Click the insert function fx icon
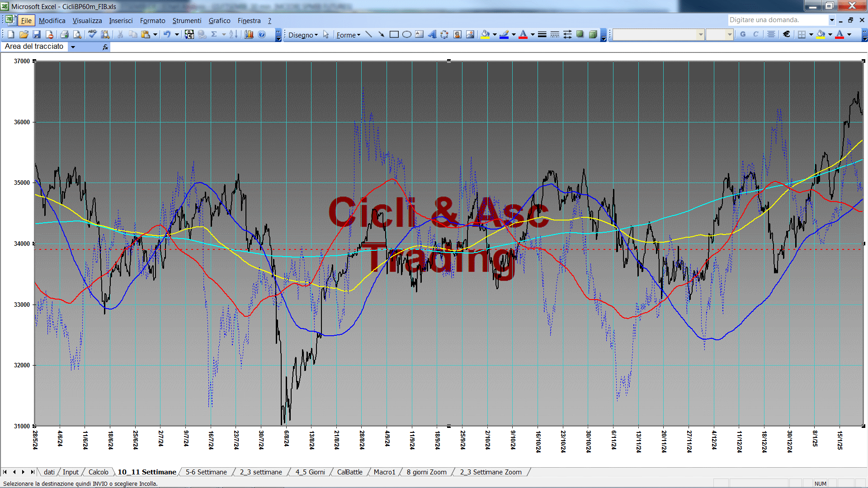868x488 pixels. [105, 47]
